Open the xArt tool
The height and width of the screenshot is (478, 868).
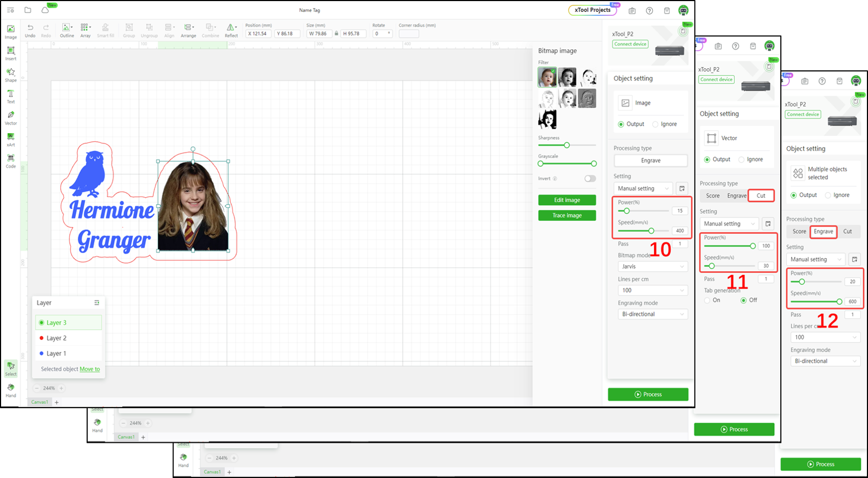coord(11,140)
